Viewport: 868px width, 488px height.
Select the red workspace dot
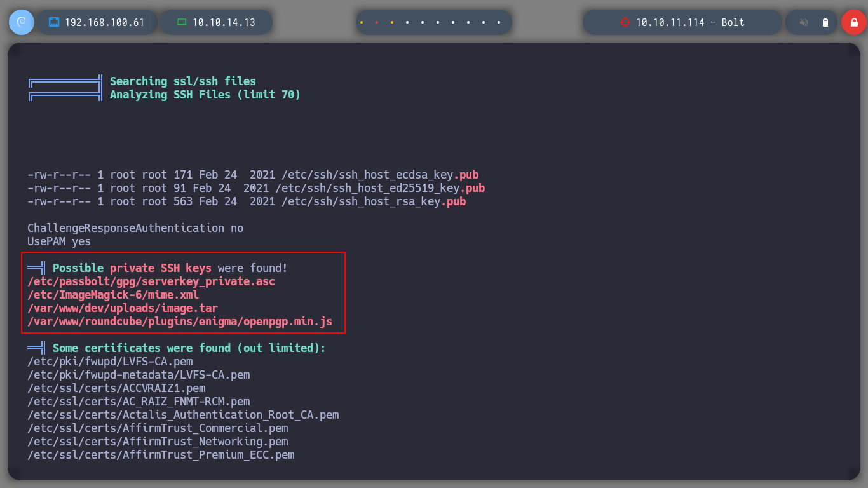[x=377, y=22]
